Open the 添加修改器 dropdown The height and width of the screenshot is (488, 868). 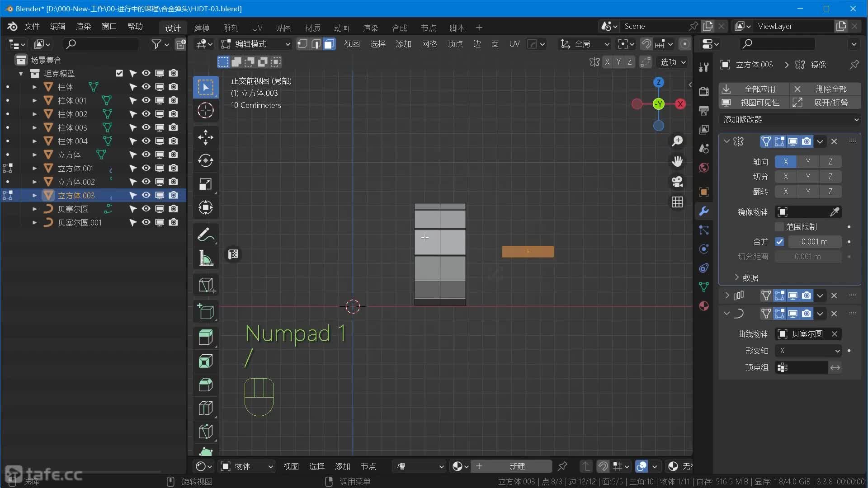[x=790, y=119]
